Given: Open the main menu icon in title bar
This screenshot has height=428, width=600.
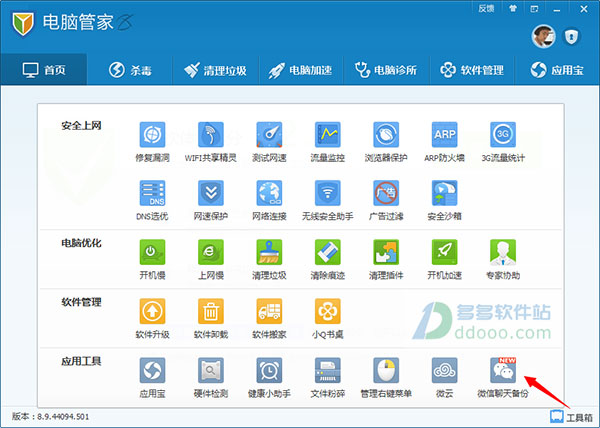Looking at the screenshot, I should 534,9.
